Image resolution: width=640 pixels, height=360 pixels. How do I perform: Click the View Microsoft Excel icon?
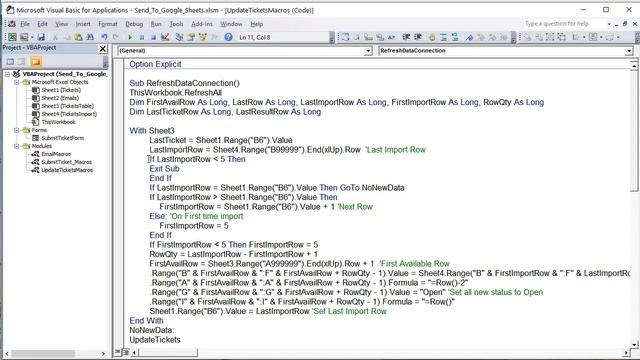[x=12, y=37]
